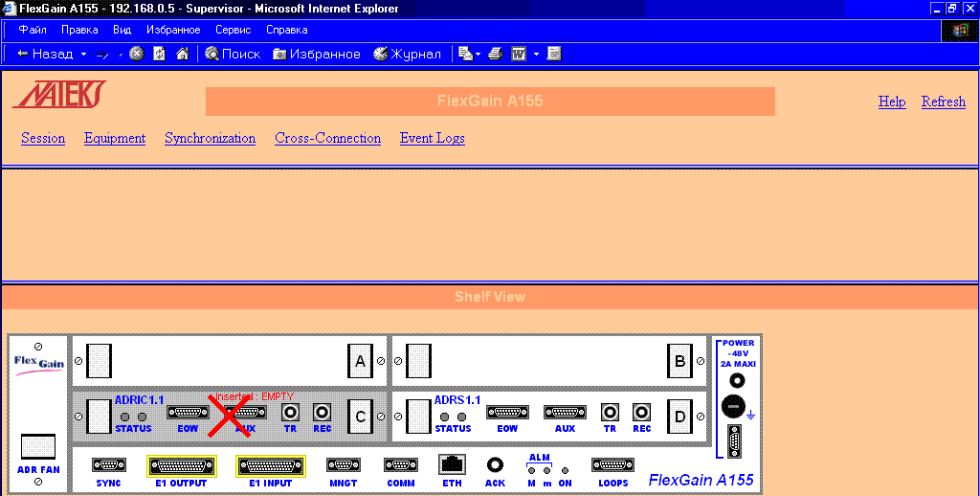
Task: Open the Правка menu
Action: coord(79,30)
